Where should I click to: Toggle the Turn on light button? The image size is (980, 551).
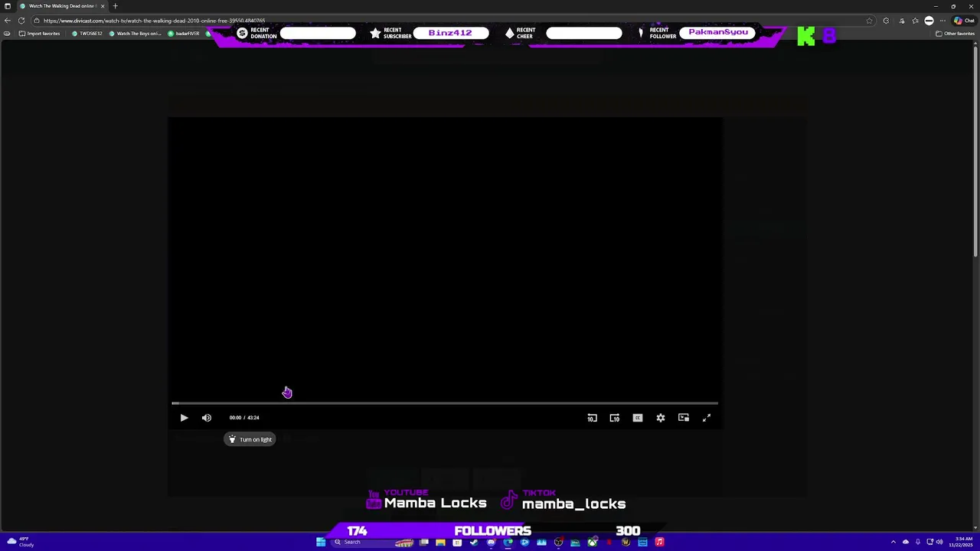tap(250, 439)
